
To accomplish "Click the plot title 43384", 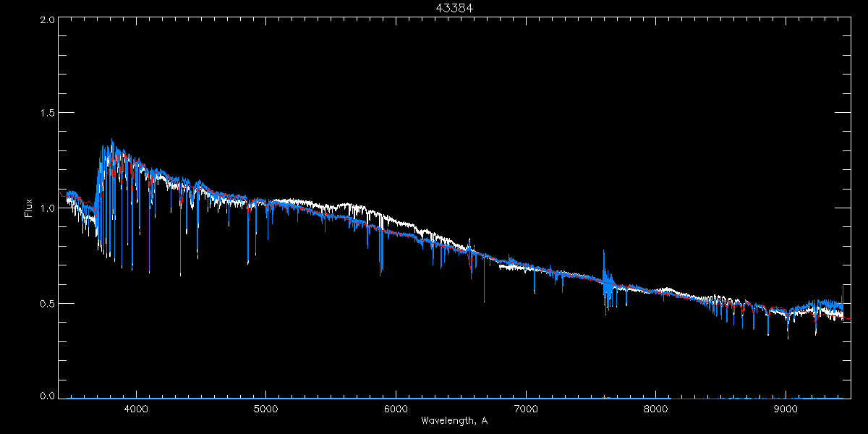I will pos(449,8).
